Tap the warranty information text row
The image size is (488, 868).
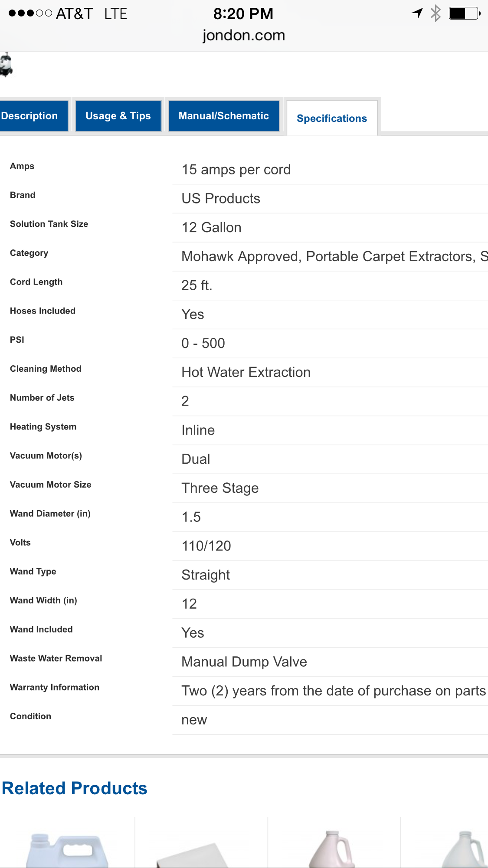[333, 691]
